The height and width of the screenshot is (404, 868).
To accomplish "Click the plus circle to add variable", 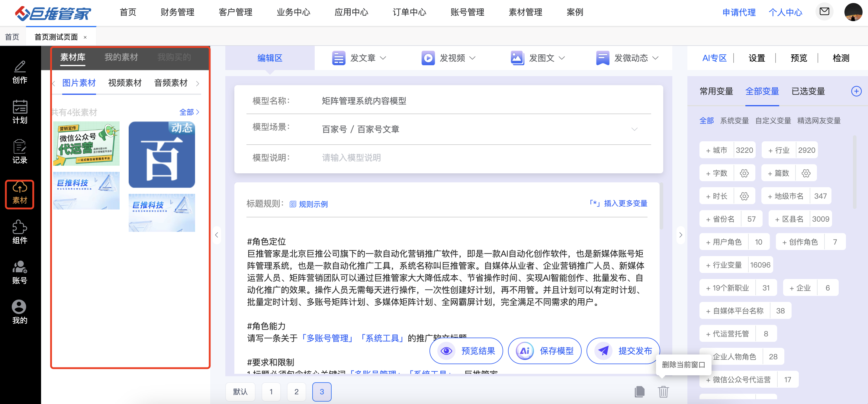I will click(856, 91).
